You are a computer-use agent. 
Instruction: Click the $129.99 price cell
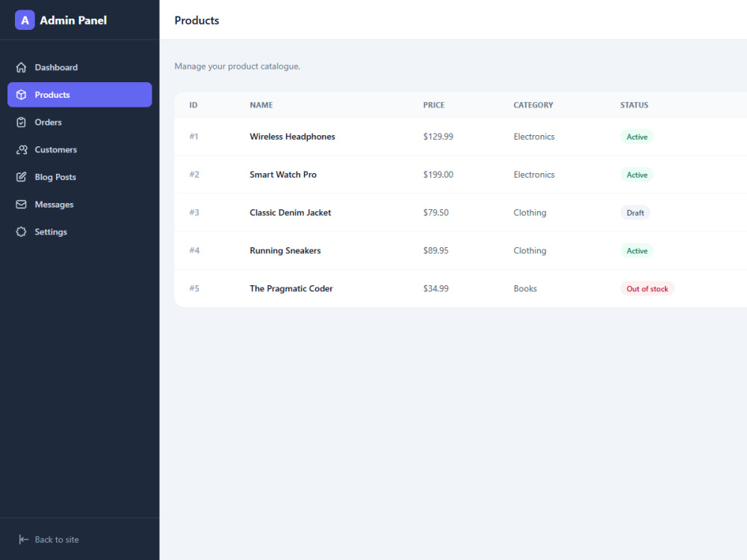[438, 137]
